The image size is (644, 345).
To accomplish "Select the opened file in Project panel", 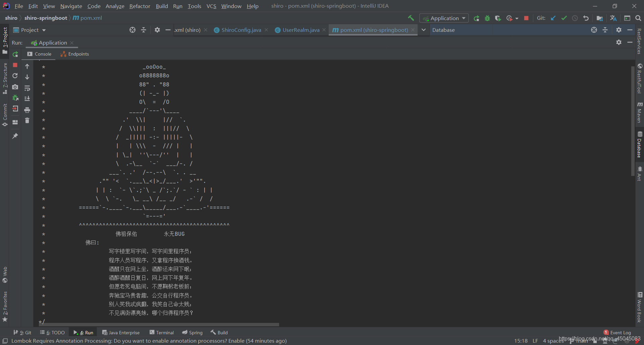I will point(132,30).
